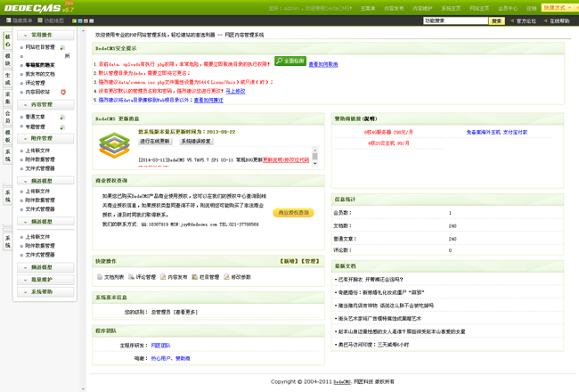Screen dimensions: 579x392
Task: Click the 进行在线更新 button
Action: [155, 141]
